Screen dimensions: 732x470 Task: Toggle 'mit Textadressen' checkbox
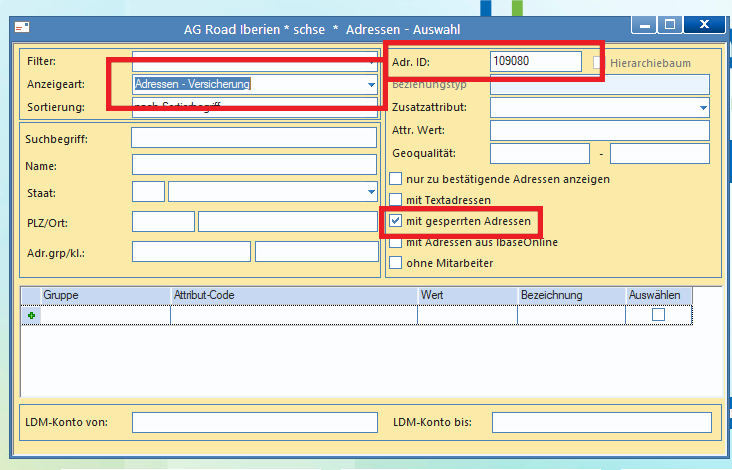coord(395,200)
